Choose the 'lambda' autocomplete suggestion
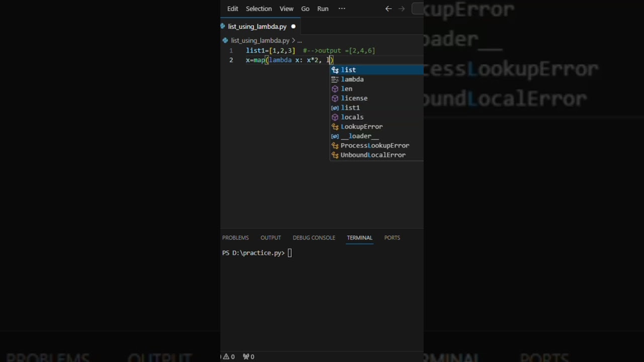 coord(376,79)
